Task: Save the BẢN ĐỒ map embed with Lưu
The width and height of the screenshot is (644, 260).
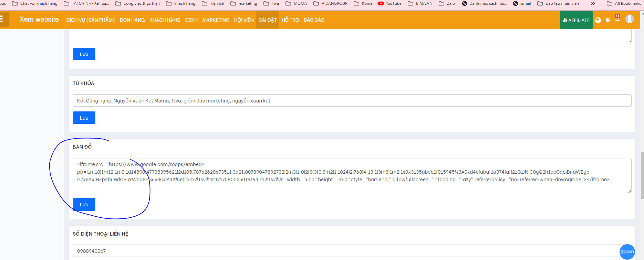Action: [x=84, y=205]
